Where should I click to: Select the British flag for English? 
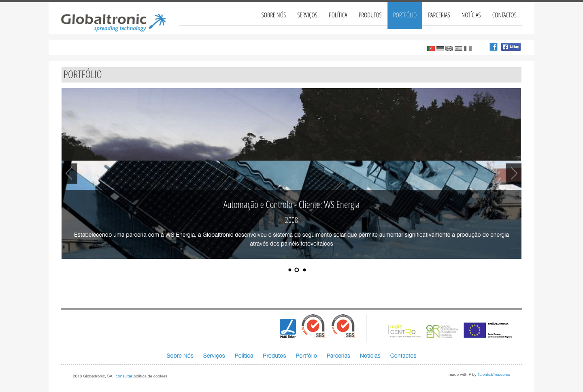[x=449, y=49]
